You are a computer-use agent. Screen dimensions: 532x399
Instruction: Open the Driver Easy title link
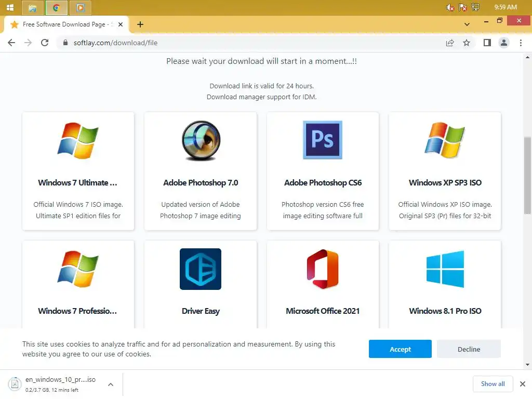point(201,311)
